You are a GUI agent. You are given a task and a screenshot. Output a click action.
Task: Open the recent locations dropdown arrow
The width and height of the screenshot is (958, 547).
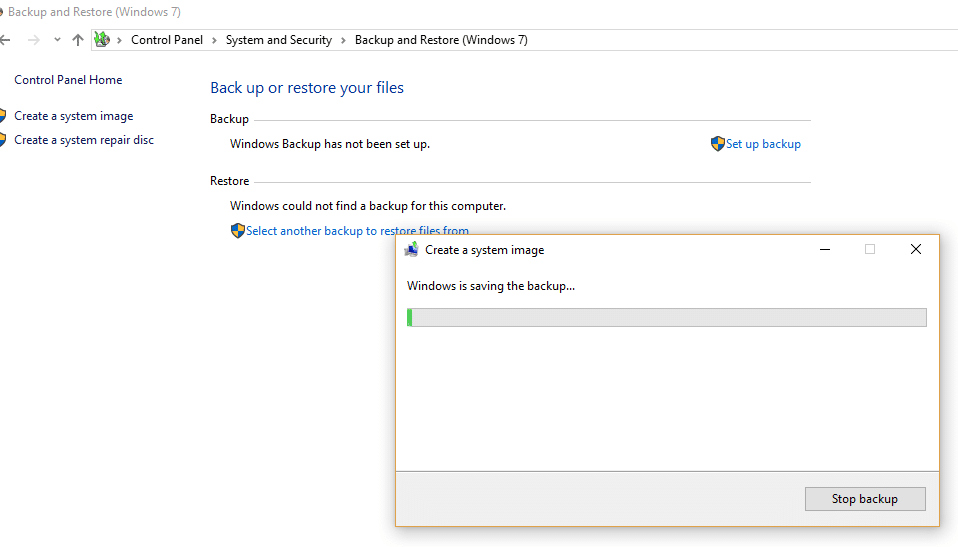point(57,40)
